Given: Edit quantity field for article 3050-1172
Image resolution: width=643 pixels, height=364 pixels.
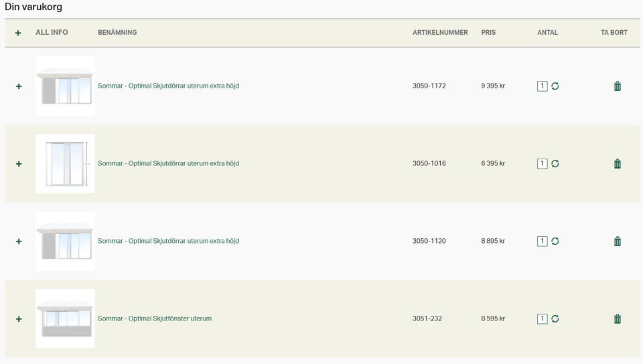Looking at the screenshot, I should 542,86.
